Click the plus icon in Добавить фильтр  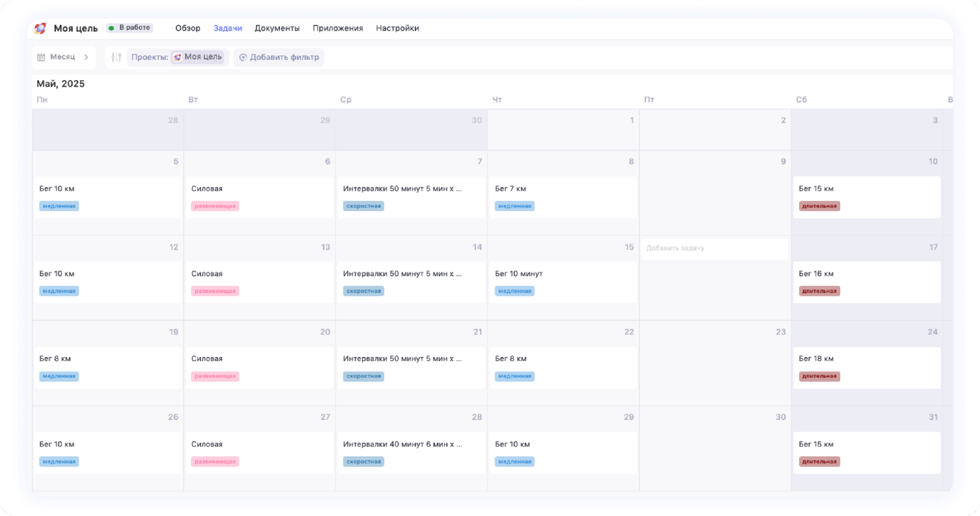243,57
